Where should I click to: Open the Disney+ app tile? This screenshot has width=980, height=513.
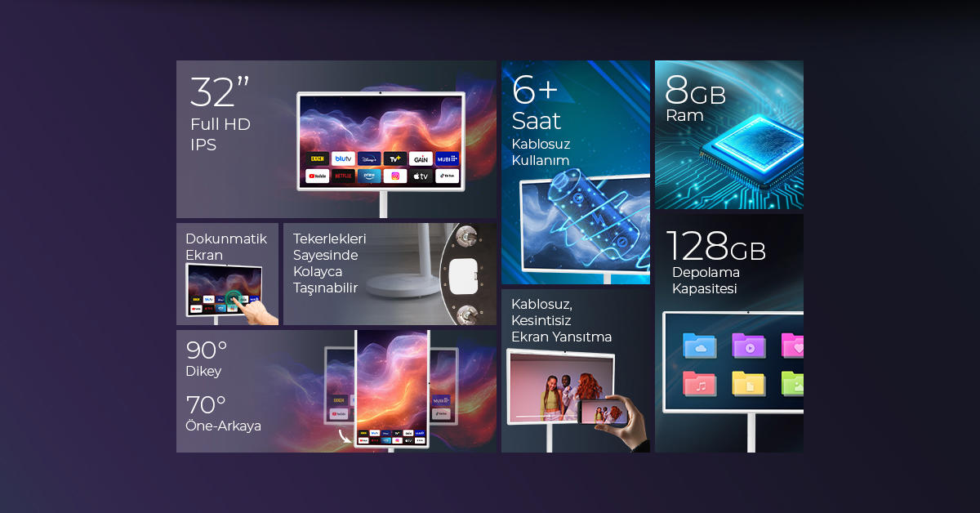(369, 158)
